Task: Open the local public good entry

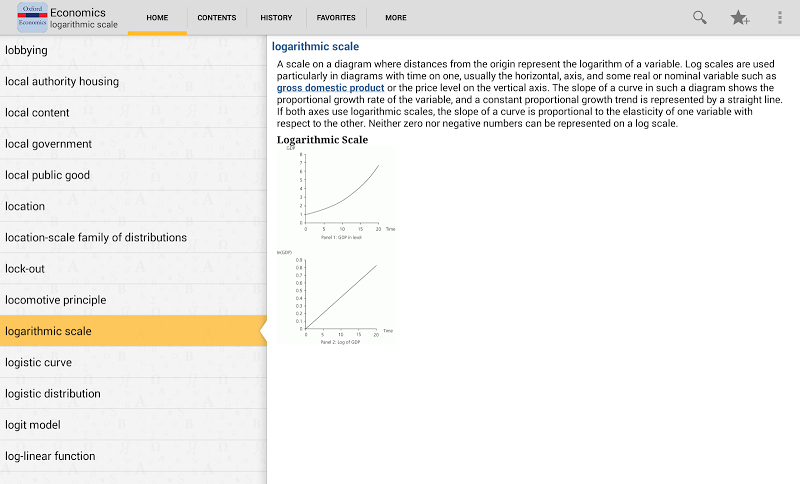Action: pos(47,175)
